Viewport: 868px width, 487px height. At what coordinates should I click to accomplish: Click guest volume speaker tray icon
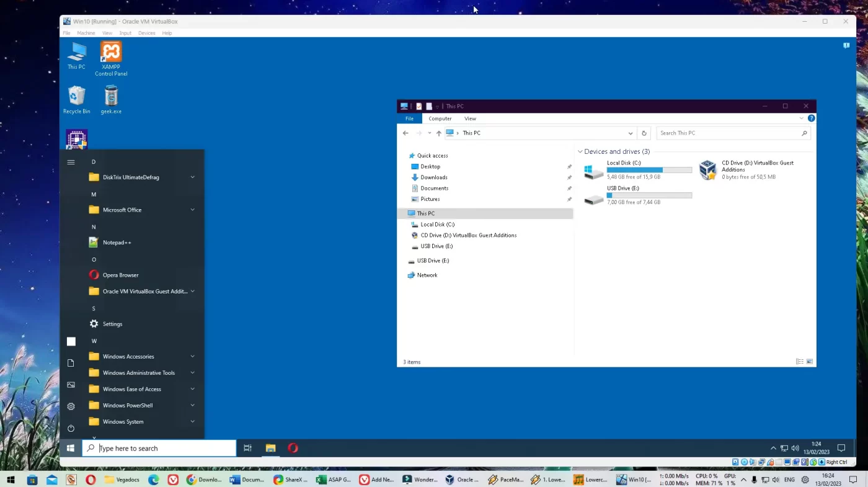(x=795, y=448)
